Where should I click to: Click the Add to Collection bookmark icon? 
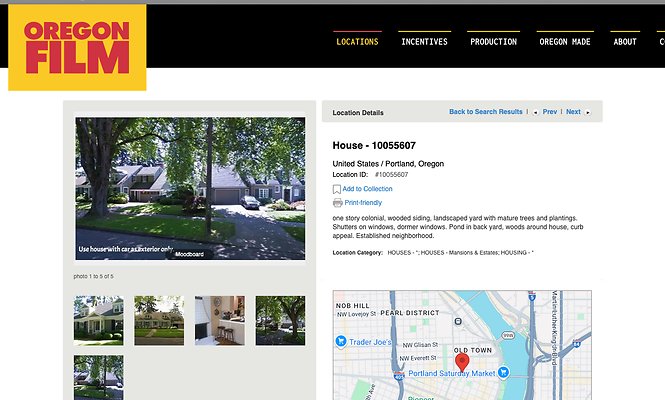click(x=337, y=189)
